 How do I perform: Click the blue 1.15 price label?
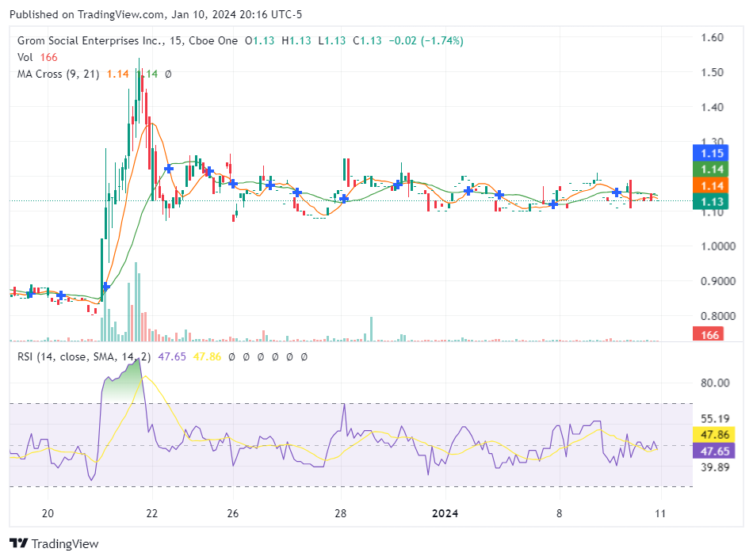click(710, 151)
